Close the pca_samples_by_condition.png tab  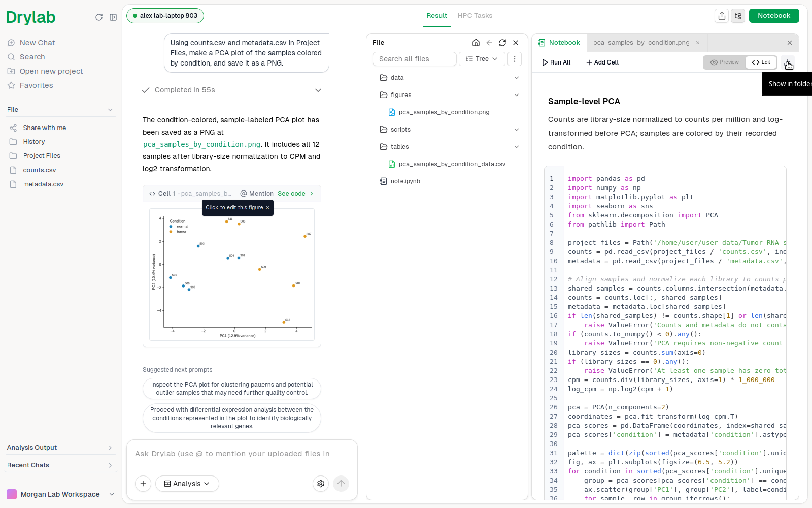(x=698, y=43)
